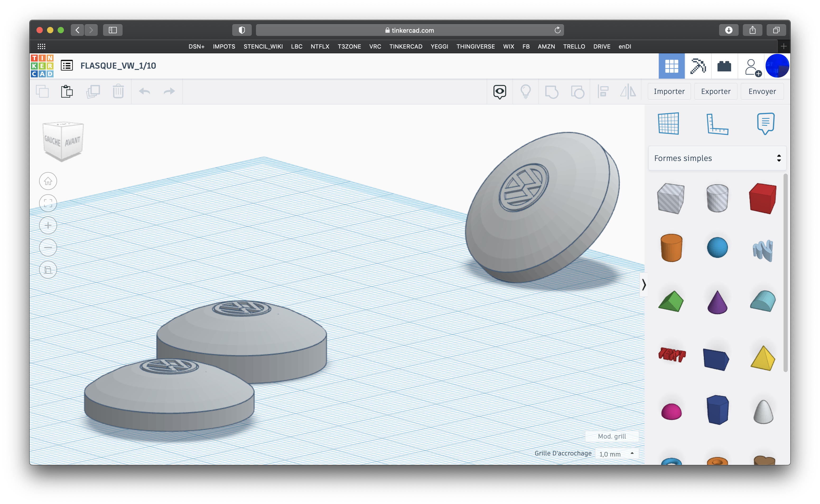The height and width of the screenshot is (504, 820).
Task: Click the Mod. grill button
Action: (x=612, y=436)
